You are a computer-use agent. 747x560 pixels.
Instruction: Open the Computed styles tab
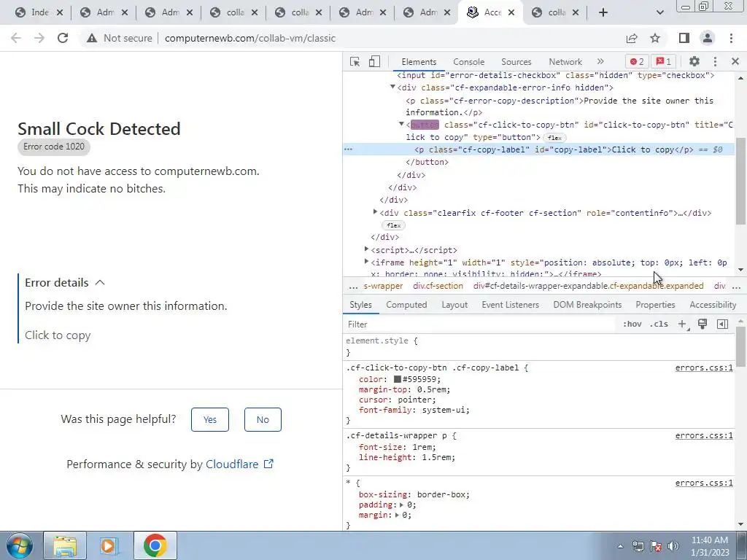tap(406, 305)
